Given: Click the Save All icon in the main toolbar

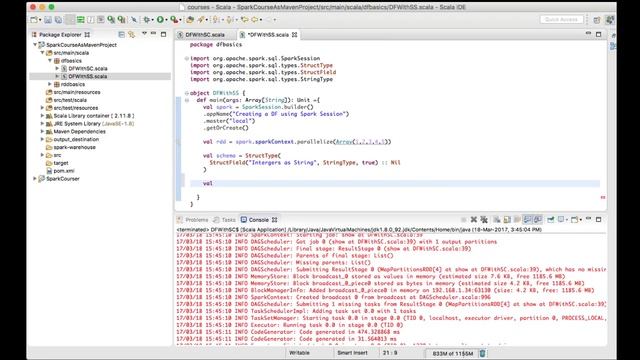Looking at the screenshot, I should click(x=58, y=19).
